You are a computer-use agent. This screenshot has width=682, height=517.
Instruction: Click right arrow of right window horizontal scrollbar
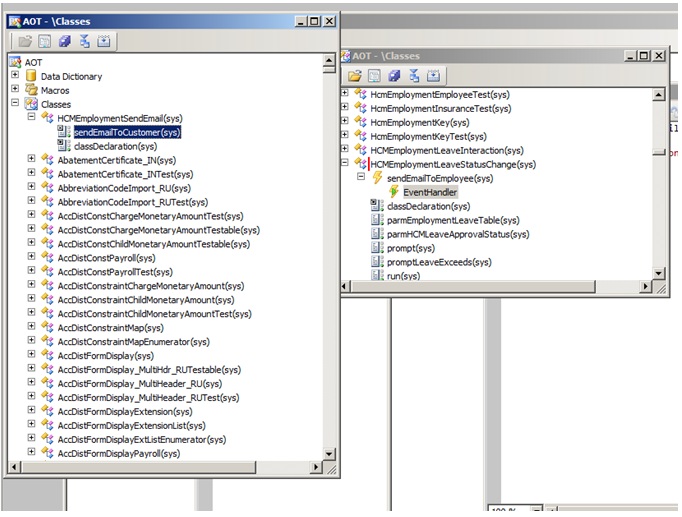pos(644,287)
